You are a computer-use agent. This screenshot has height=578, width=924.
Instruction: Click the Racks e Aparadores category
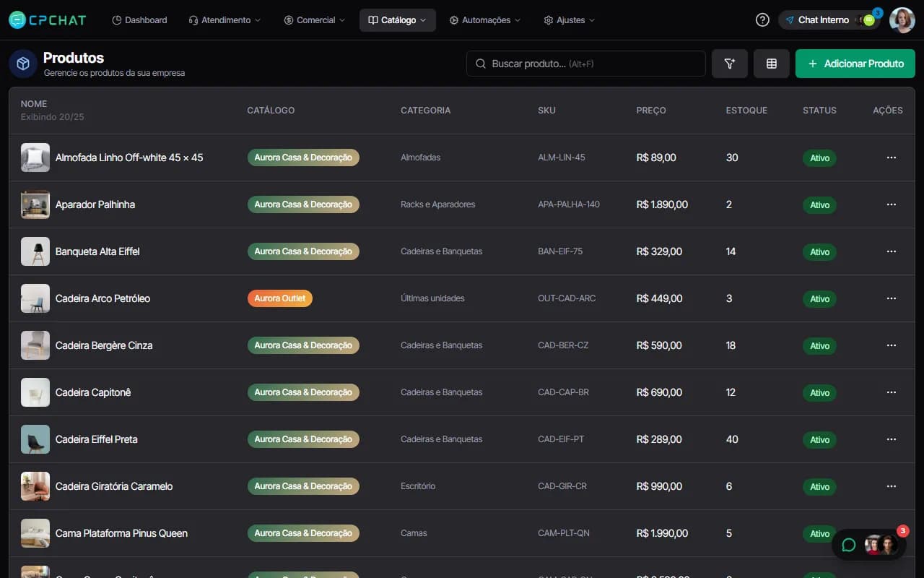point(438,204)
